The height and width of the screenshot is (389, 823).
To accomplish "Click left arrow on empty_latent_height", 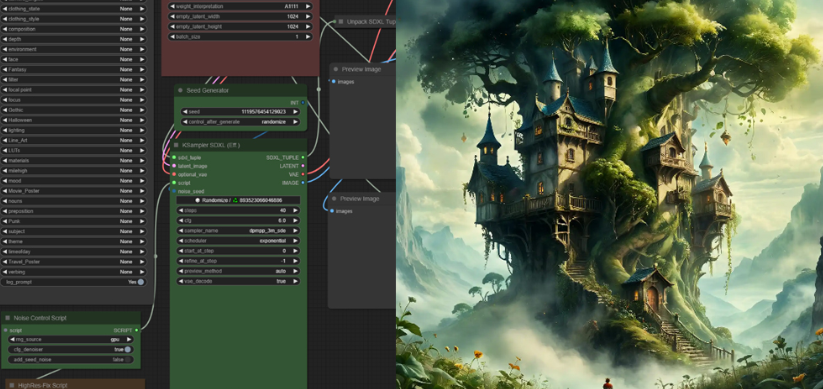I will coord(172,27).
